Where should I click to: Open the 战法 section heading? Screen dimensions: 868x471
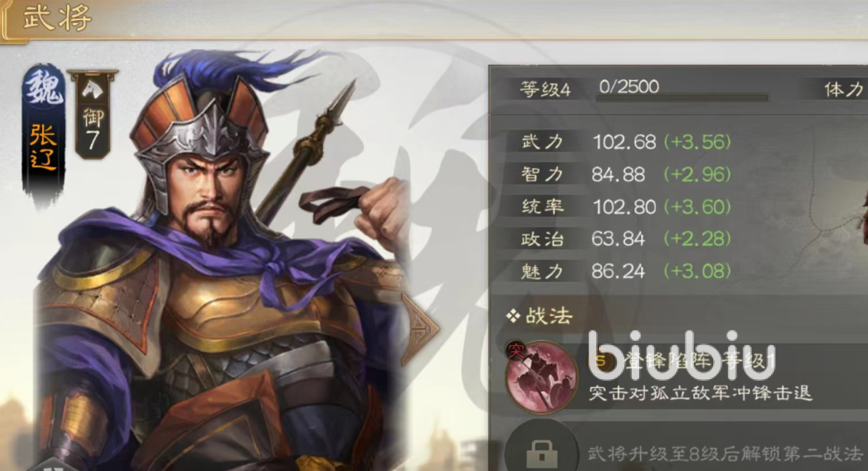pos(548,316)
